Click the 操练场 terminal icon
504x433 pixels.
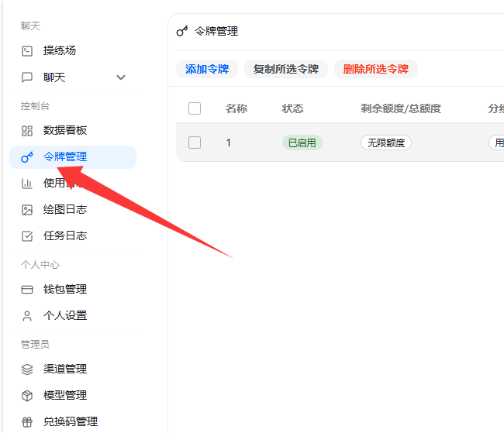[x=27, y=51]
